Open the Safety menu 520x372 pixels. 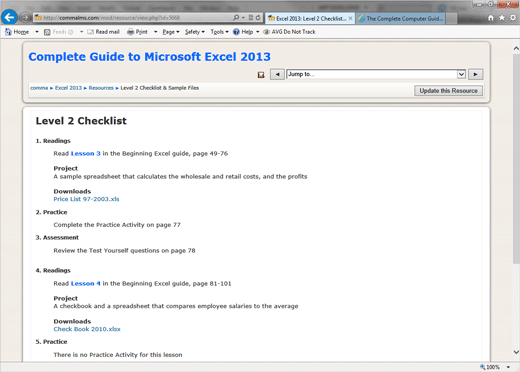click(195, 32)
